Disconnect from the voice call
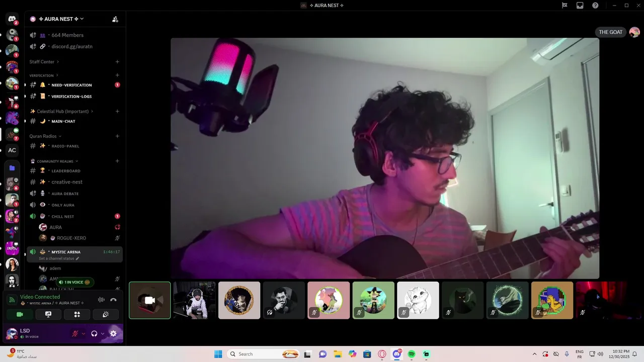This screenshot has height=362, width=644. [x=113, y=300]
